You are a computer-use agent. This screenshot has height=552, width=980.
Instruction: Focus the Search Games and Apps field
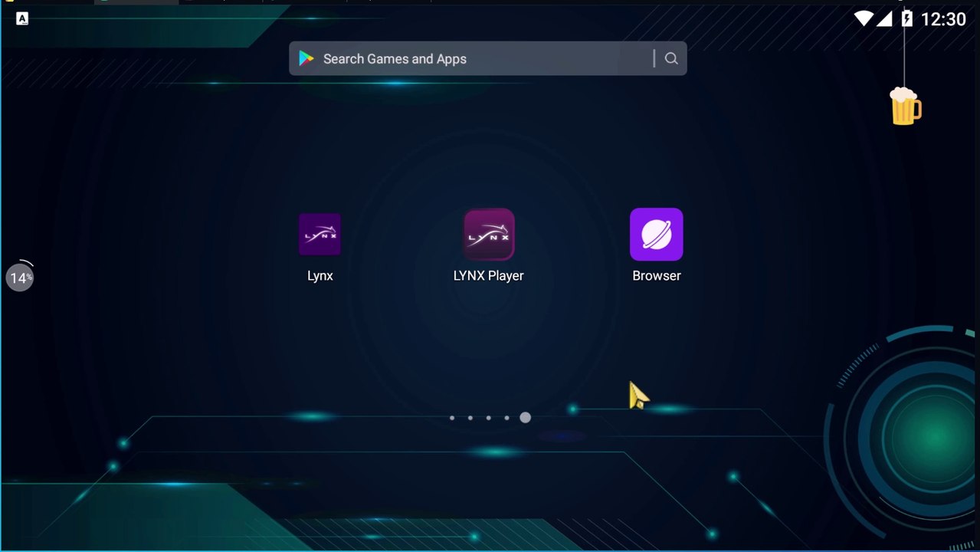point(487,59)
